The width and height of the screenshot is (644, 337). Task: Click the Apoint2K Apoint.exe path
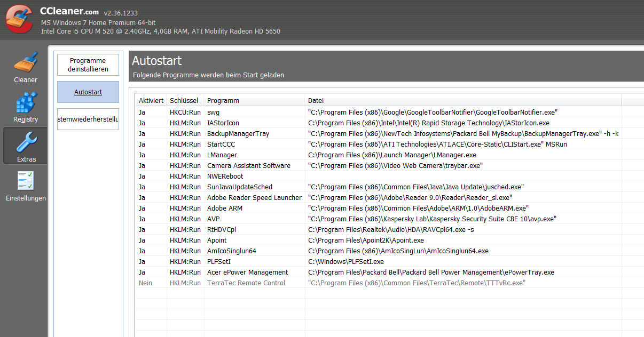tap(366, 240)
